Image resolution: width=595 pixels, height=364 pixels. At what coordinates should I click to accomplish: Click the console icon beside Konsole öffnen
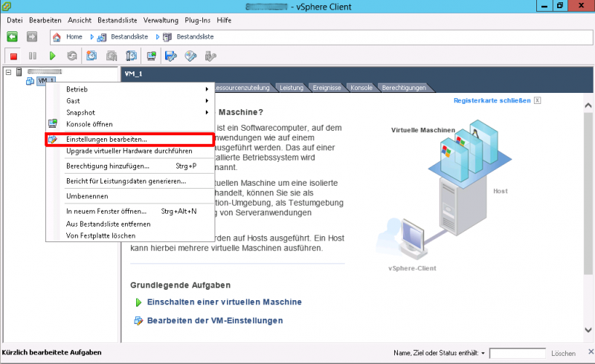coord(53,123)
